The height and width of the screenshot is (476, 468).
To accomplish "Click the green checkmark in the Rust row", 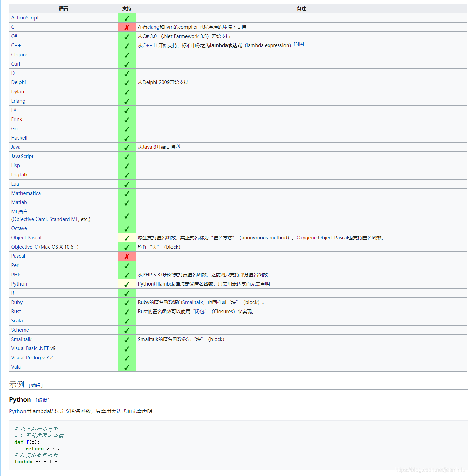I will point(127,312).
